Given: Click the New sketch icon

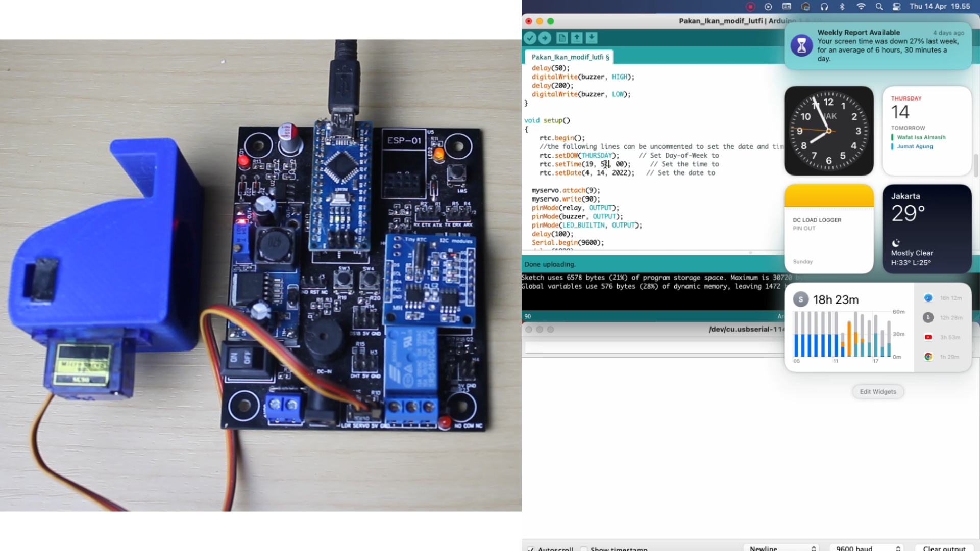Looking at the screenshot, I should coord(562,38).
